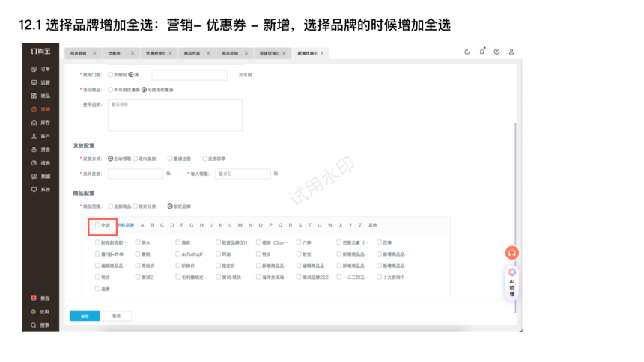Filter brands by 其他
This screenshot has height=362, width=644.
[372, 225]
